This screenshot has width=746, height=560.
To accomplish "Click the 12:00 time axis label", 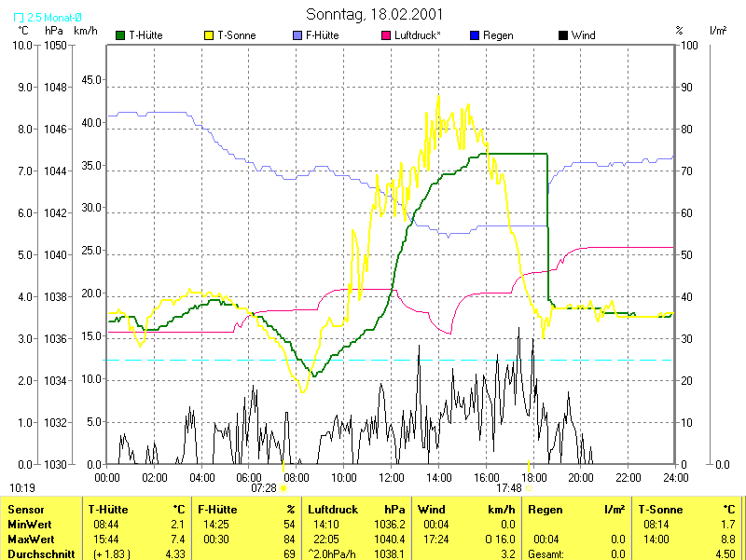I will 392,477.
